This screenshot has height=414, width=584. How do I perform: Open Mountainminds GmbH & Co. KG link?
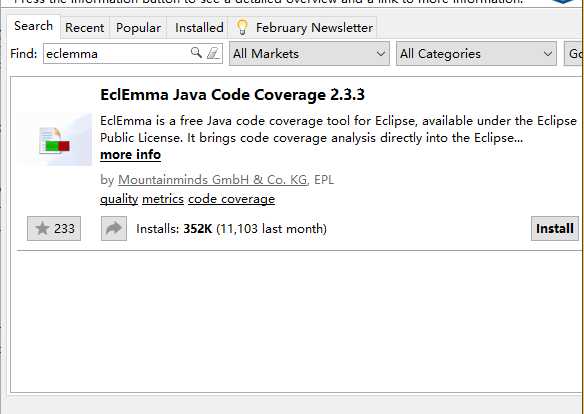pyautogui.click(x=213, y=180)
